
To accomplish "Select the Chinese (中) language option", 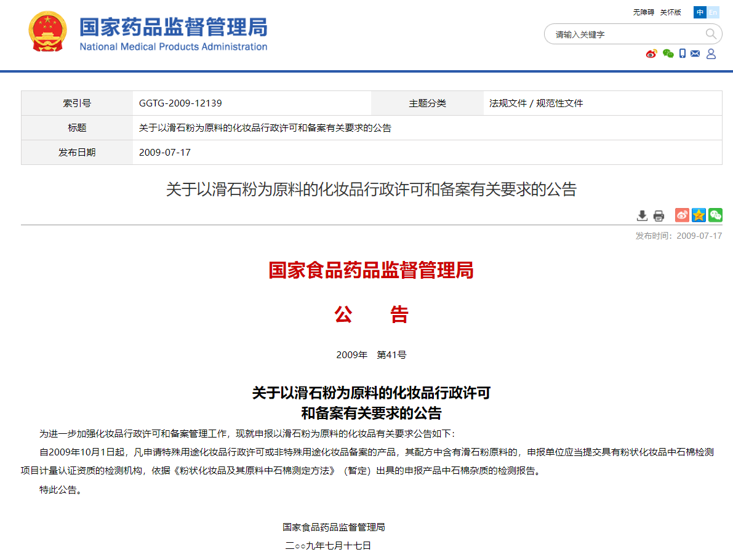I will [700, 12].
